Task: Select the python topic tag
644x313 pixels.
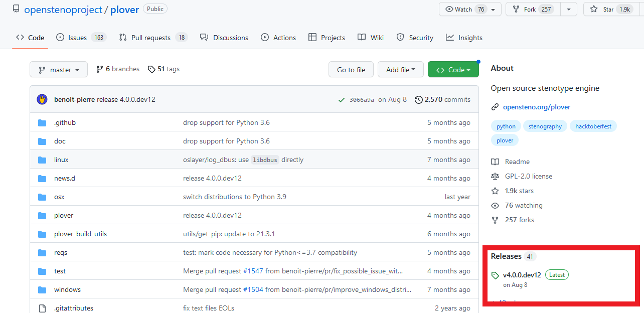Action: [506, 126]
